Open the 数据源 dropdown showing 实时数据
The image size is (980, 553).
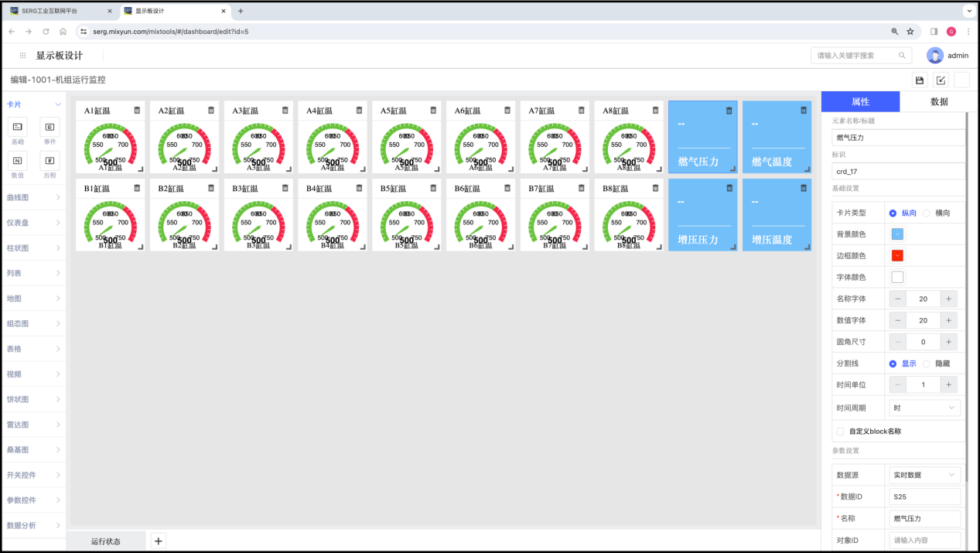tap(924, 475)
